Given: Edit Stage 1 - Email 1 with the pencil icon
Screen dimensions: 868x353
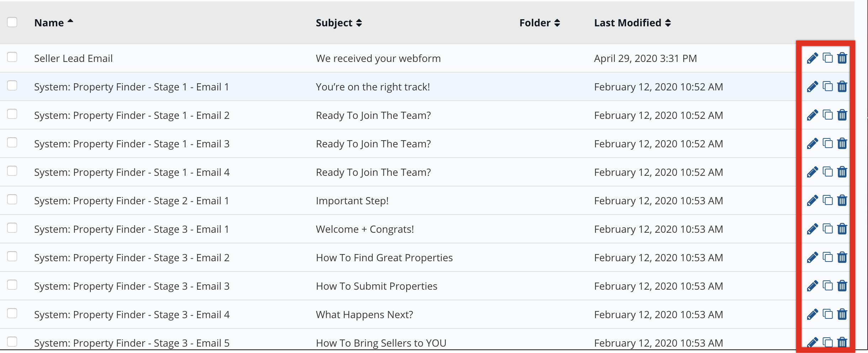Looking at the screenshot, I should click(x=812, y=86).
